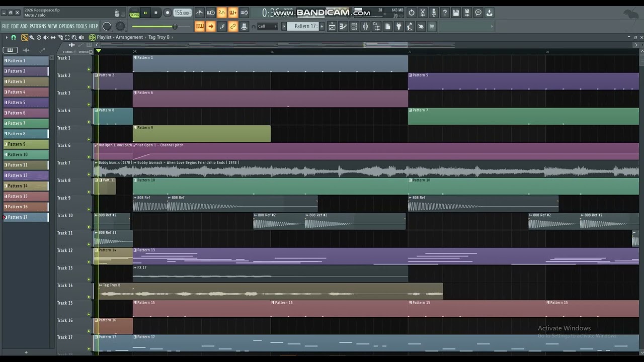Open the speech bubble project info icon
644x362 pixels.
(x=478, y=13)
